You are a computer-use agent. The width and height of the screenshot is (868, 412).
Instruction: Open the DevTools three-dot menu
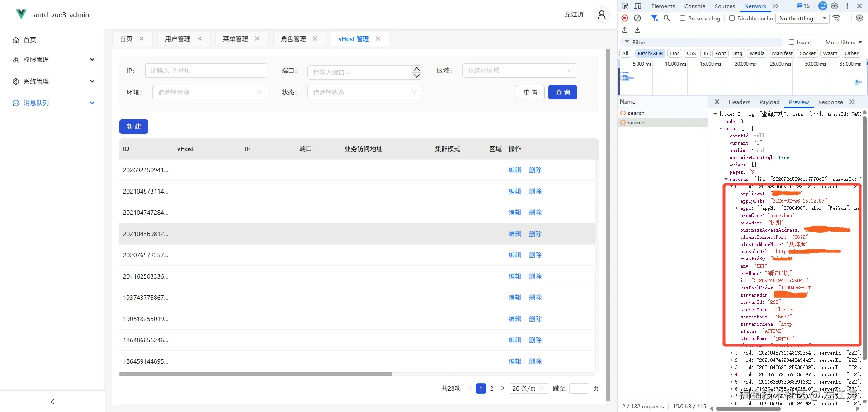(x=847, y=6)
